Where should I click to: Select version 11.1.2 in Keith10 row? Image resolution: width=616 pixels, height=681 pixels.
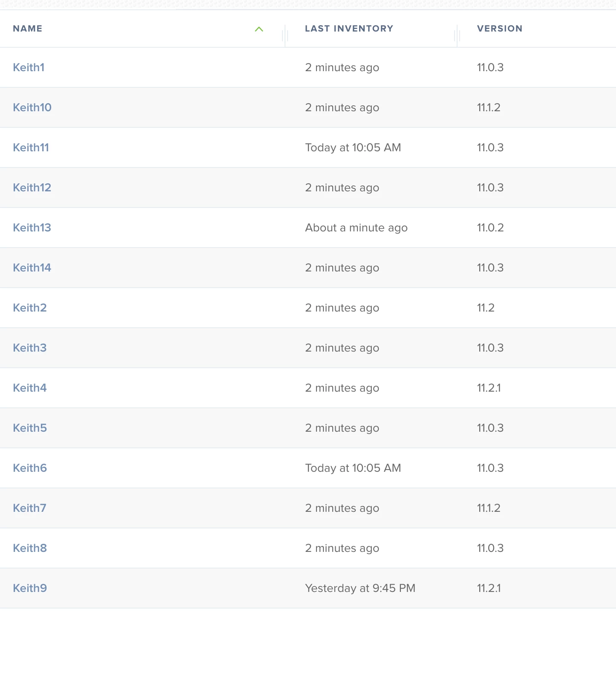point(489,107)
